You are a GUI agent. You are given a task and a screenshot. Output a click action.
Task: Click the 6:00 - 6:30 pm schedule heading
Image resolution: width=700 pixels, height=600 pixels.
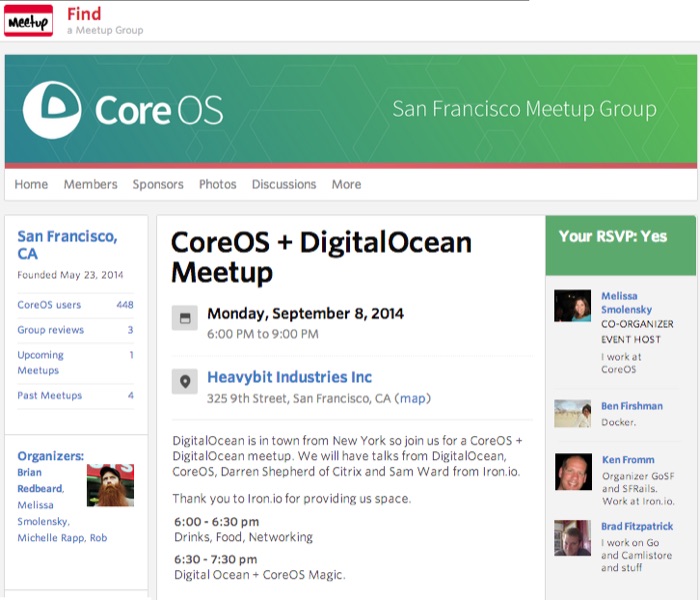(x=217, y=522)
